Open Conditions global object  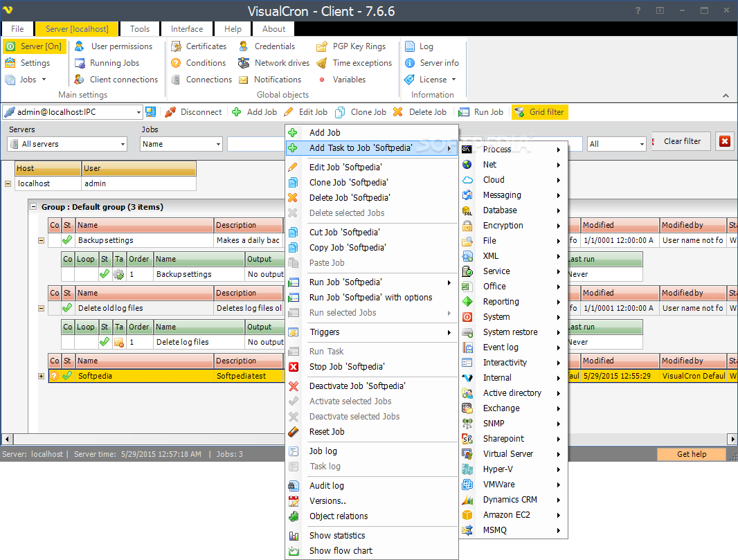[198, 62]
